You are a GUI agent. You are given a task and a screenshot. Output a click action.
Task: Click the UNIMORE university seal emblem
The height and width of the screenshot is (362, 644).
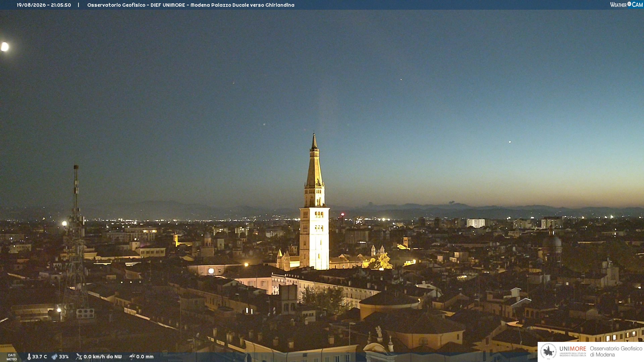click(x=548, y=351)
